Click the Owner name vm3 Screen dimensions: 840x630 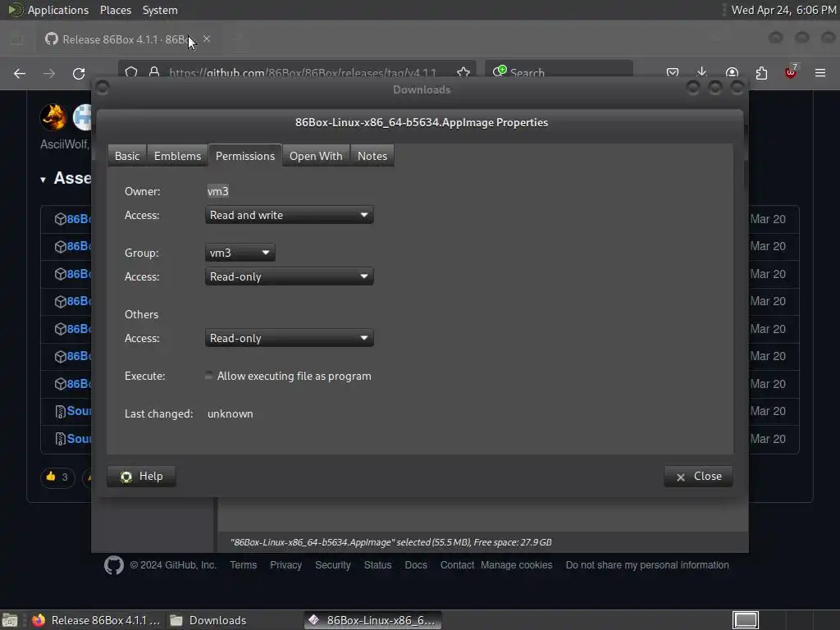pyautogui.click(x=218, y=191)
